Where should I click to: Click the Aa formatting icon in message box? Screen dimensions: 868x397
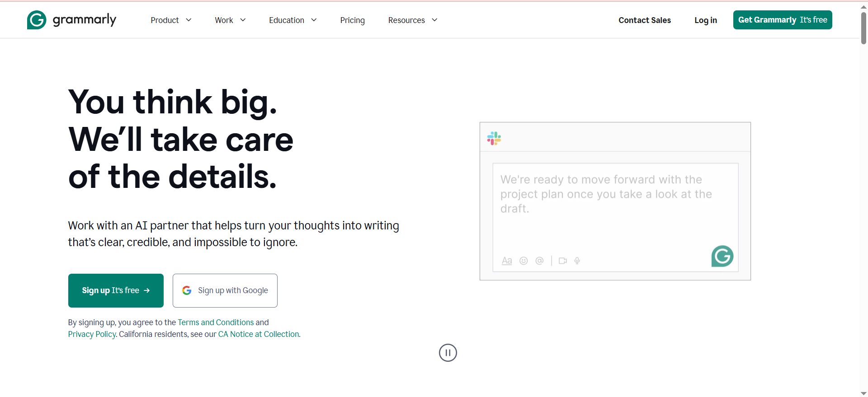coord(507,261)
